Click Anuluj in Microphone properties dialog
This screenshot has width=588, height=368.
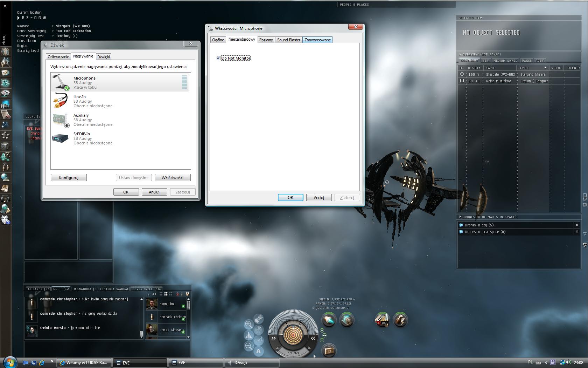tap(319, 198)
